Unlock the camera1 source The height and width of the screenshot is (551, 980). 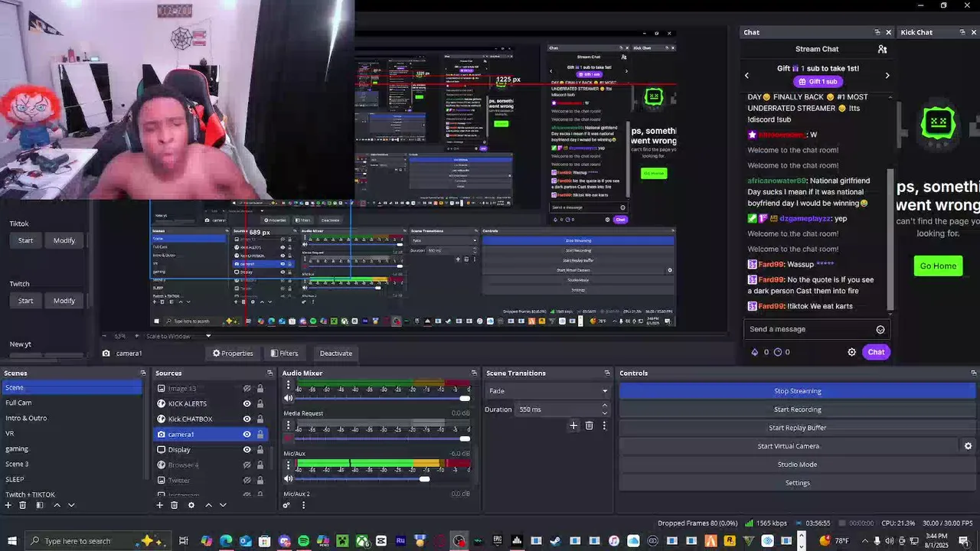pos(260,434)
